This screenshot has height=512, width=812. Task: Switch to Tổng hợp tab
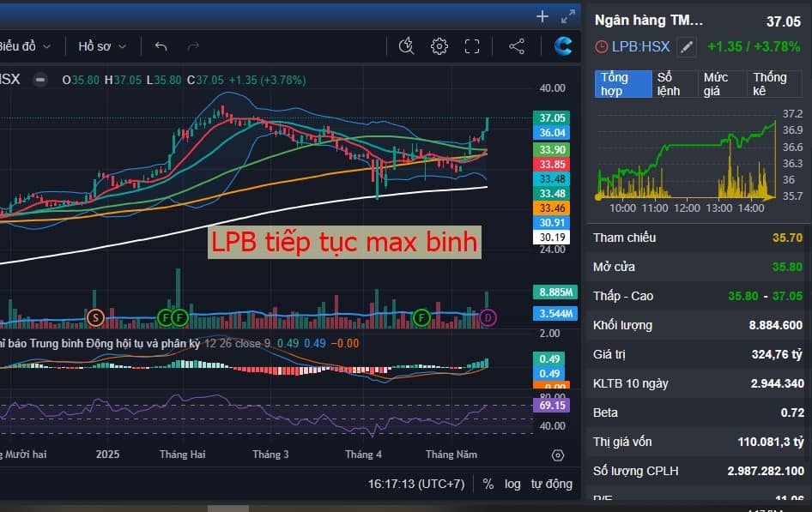click(x=623, y=84)
